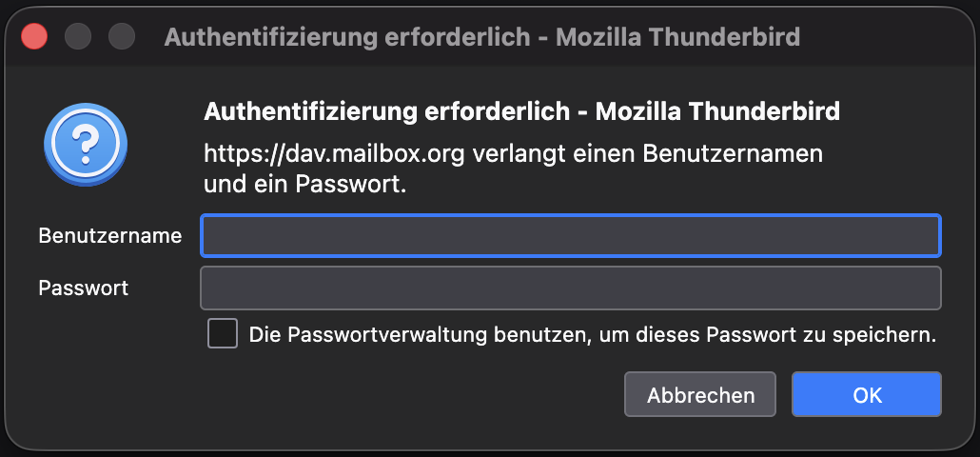Image resolution: width=980 pixels, height=457 pixels.
Task: Click 'Mozilla Thunderbird' in the bold heading
Action: pos(717,112)
